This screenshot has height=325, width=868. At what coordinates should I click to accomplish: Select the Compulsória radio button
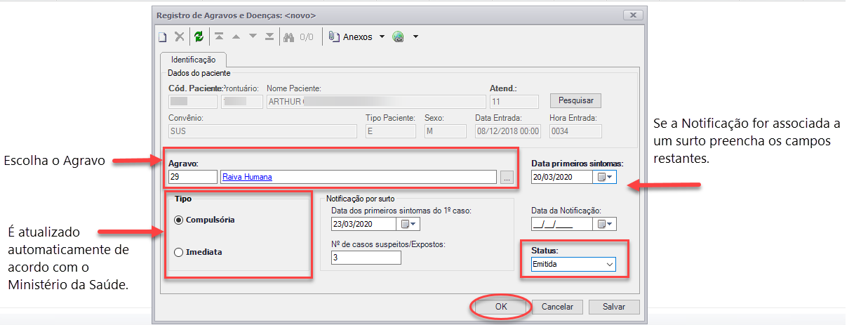click(x=179, y=220)
